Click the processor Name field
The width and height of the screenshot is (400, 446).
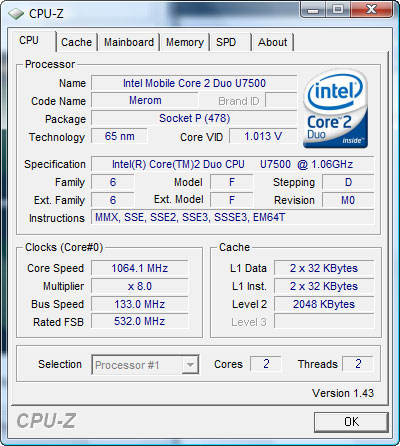click(x=194, y=83)
